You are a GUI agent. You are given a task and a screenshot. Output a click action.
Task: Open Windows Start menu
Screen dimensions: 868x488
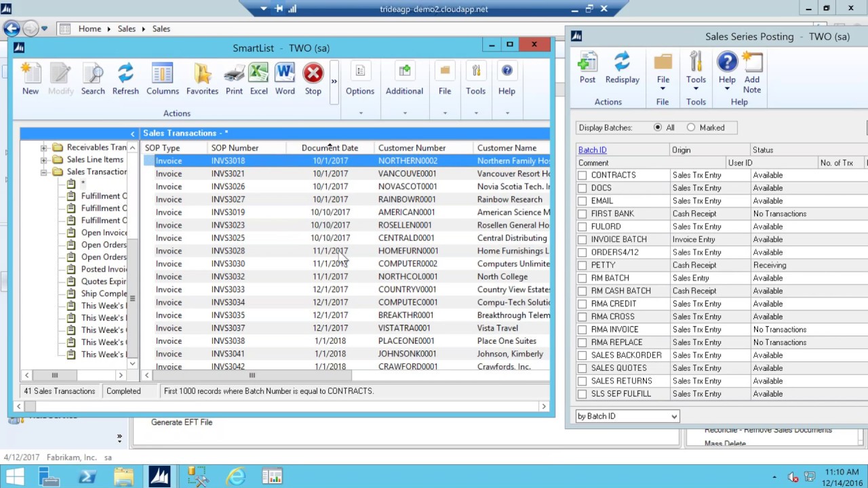click(x=15, y=476)
